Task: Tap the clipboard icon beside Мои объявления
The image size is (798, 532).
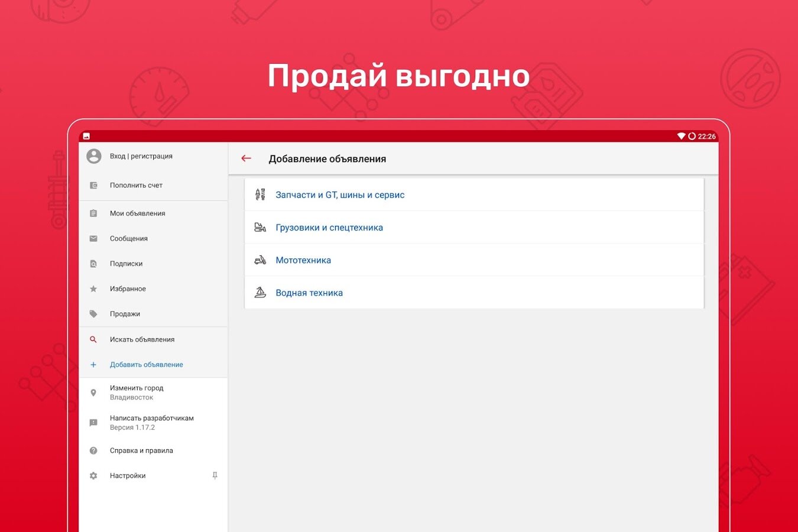Action: pos(93,213)
